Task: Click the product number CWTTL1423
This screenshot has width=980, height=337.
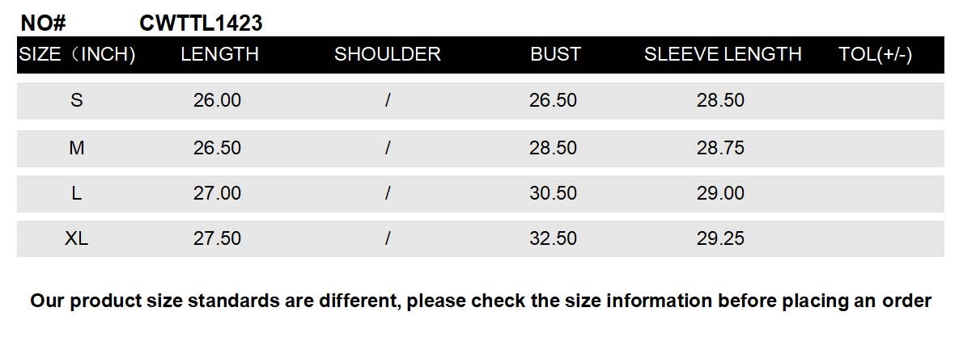Action: point(201,23)
